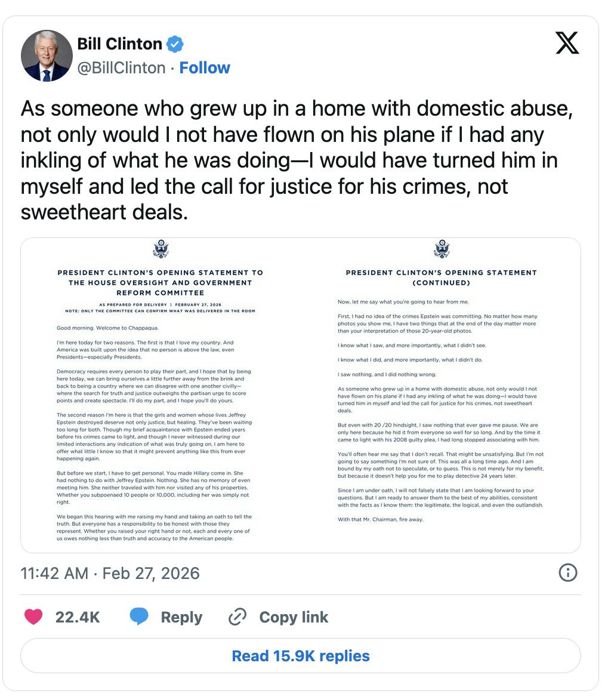Open the info icon next to timestamp
Screen dimensions: 611x700
tap(568, 573)
